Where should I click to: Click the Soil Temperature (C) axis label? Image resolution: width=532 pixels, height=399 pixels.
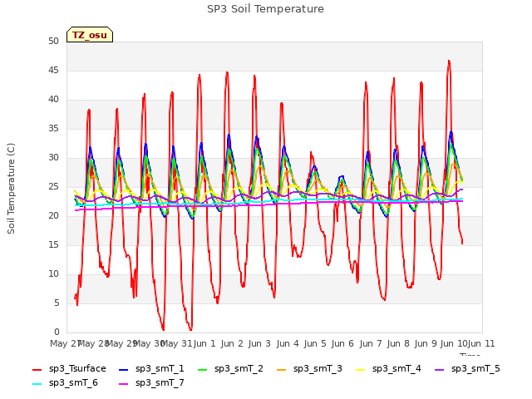pos(11,189)
